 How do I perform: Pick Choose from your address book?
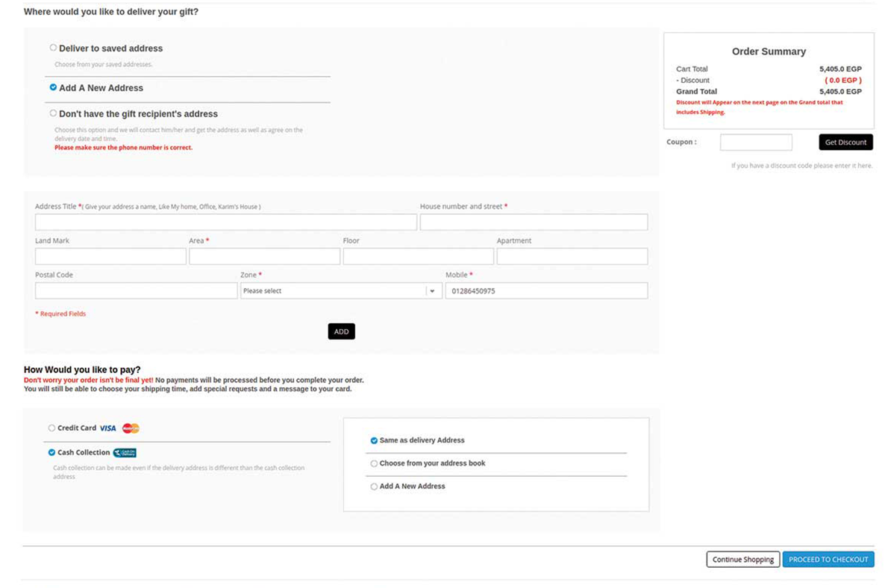(x=374, y=463)
